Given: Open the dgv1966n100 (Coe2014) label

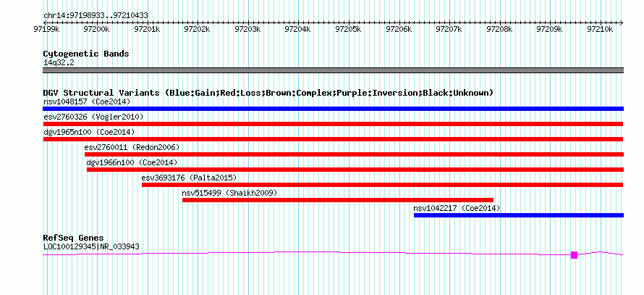Looking at the screenshot, I should 132,162.
